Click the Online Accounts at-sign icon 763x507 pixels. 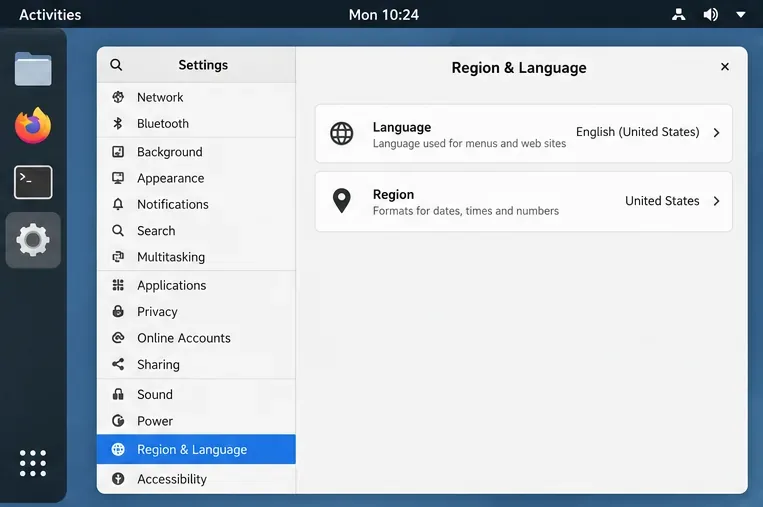[118, 337]
